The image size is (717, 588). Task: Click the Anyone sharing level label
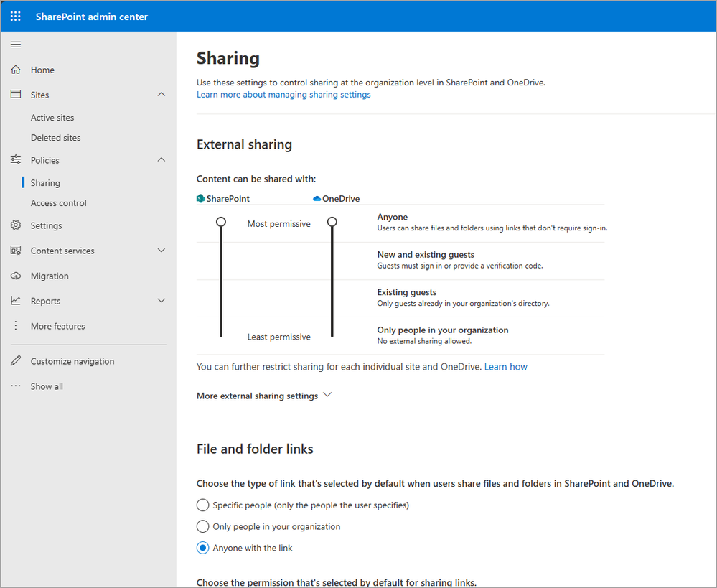click(393, 217)
